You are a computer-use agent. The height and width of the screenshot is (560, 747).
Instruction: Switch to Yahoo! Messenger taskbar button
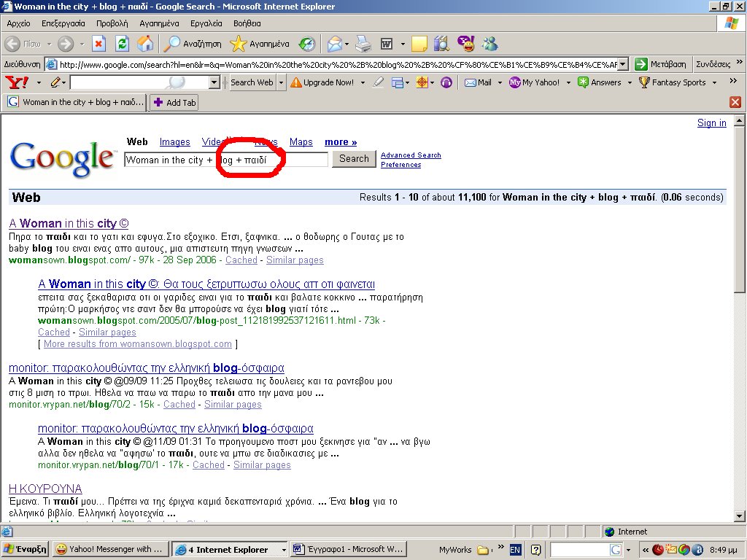111,550
